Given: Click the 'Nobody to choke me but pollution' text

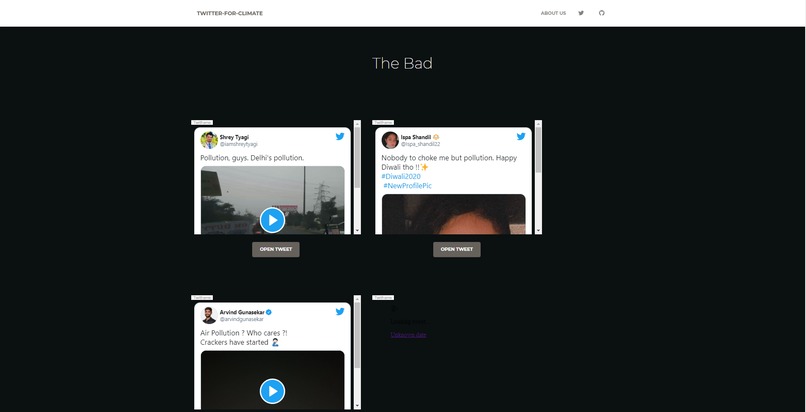Looking at the screenshot, I should pyautogui.click(x=436, y=158).
